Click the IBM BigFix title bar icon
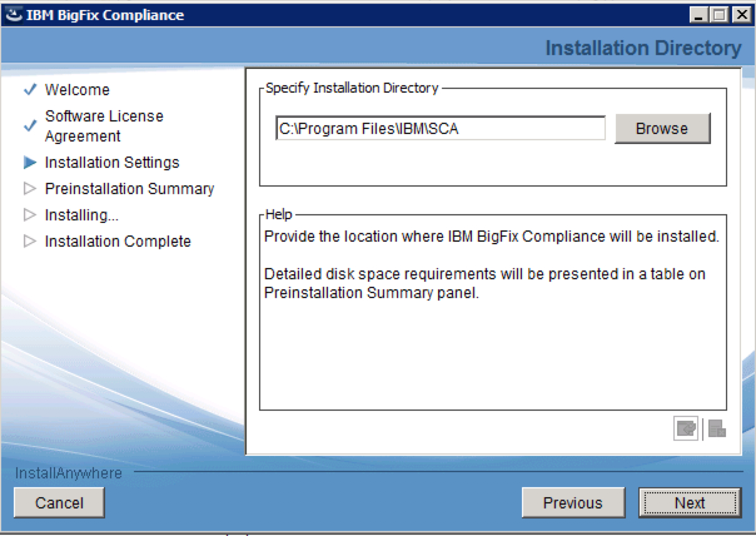 point(13,15)
